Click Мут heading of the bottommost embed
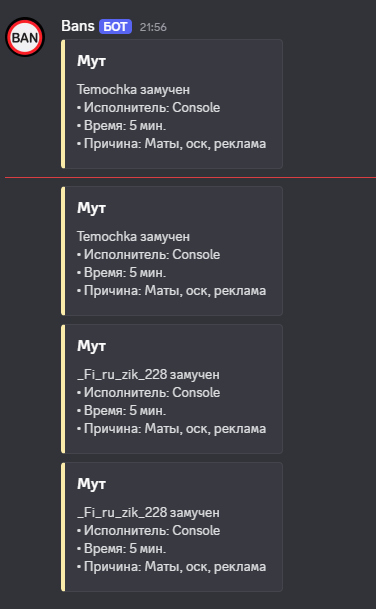Viewport: 376px width, 609px height. tap(91, 484)
